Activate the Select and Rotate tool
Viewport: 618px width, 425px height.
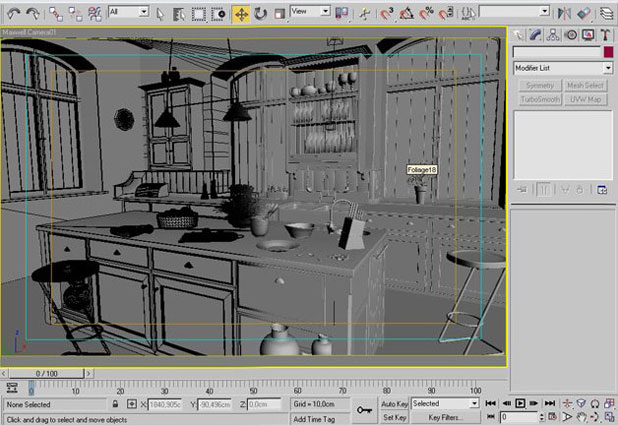260,15
